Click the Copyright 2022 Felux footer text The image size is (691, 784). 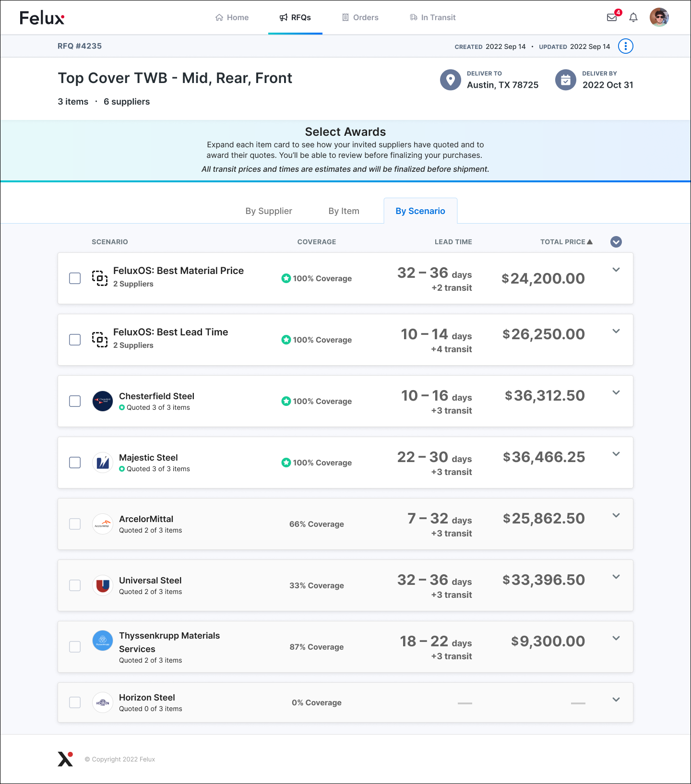click(x=120, y=759)
